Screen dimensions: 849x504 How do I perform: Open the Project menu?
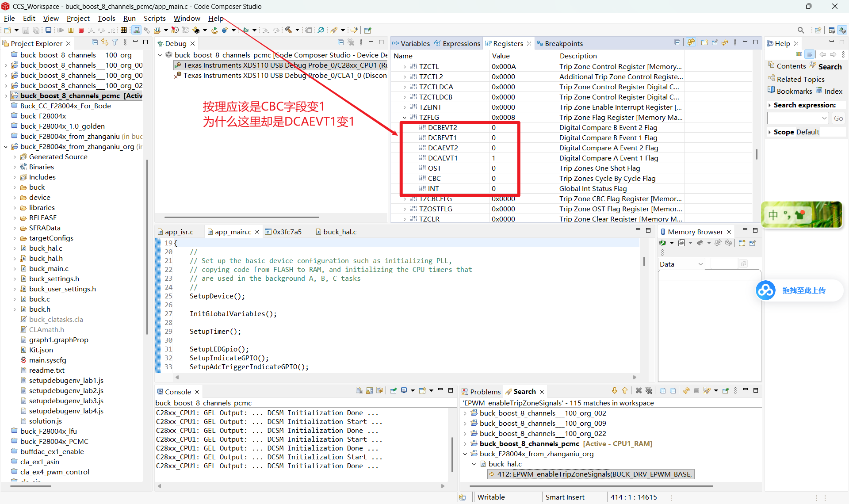point(78,18)
